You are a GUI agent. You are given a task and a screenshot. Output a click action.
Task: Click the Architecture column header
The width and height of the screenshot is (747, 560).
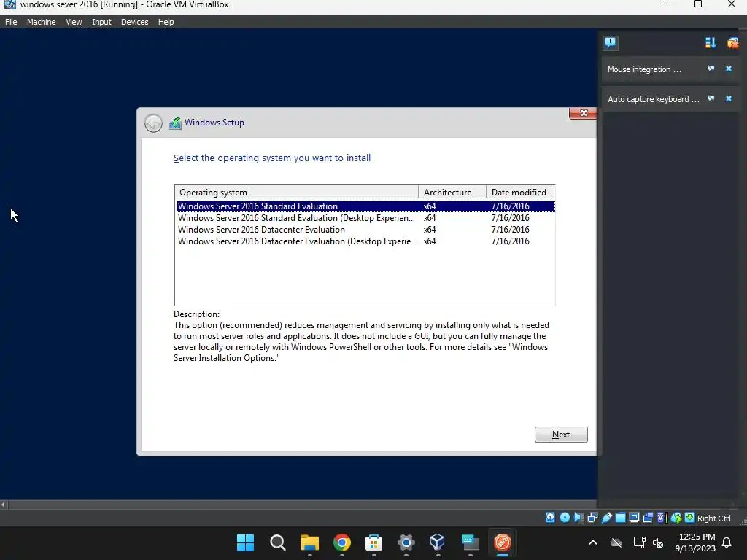(452, 192)
